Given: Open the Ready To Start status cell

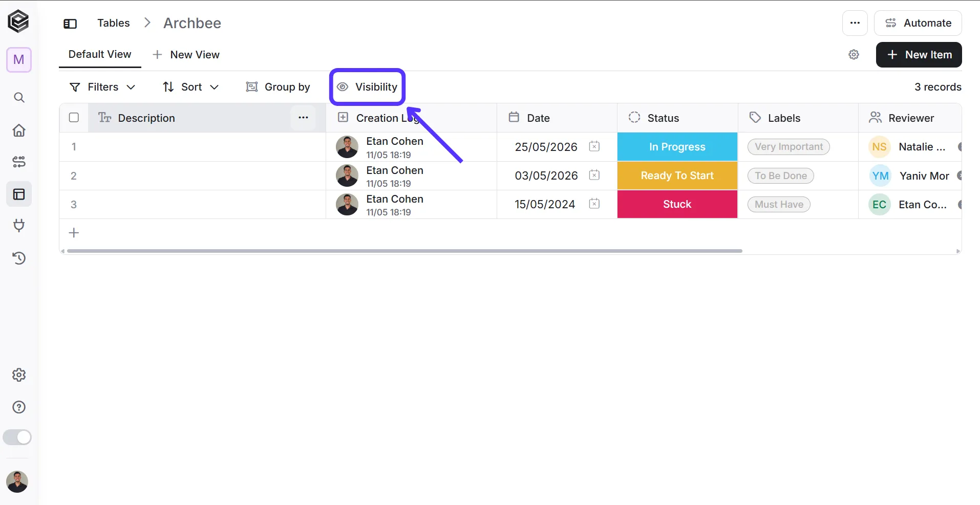Looking at the screenshot, I should (x=677, y=175).
